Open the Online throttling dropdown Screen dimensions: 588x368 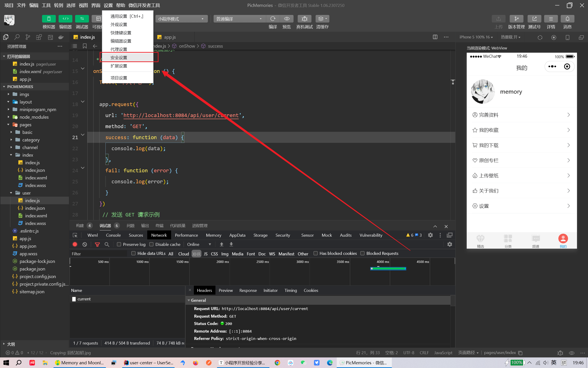tap(199, 244)
